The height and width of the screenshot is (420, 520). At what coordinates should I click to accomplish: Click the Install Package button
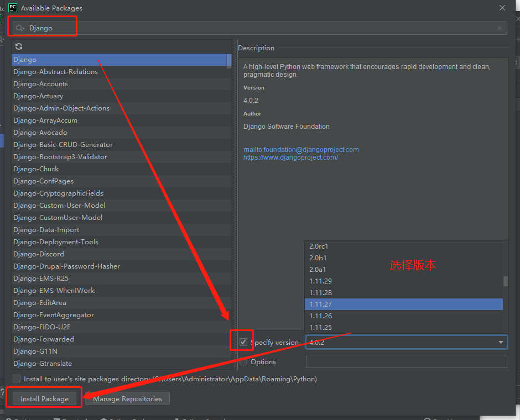point(44,398)
